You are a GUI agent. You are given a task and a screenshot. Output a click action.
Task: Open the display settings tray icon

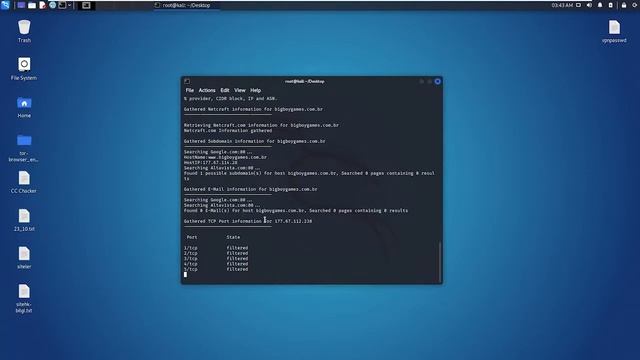point(578,5)
